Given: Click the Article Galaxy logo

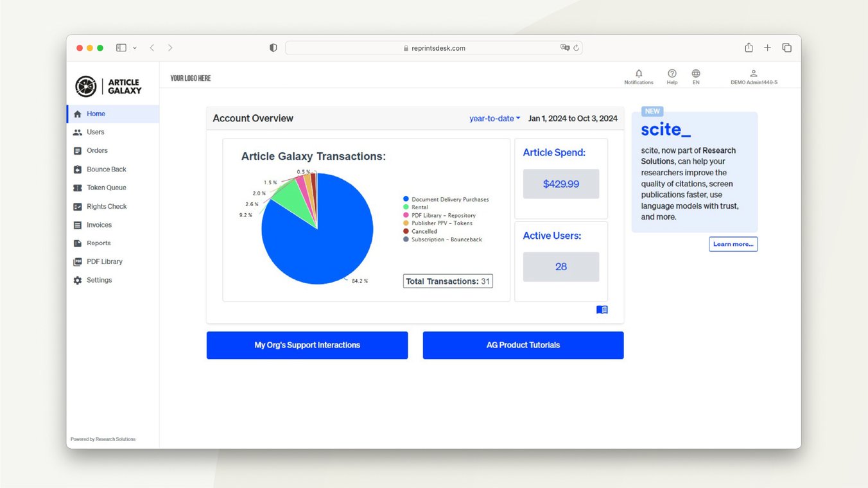Looking at the screenshot, I should pyautogui.click(x=108, y=86).
